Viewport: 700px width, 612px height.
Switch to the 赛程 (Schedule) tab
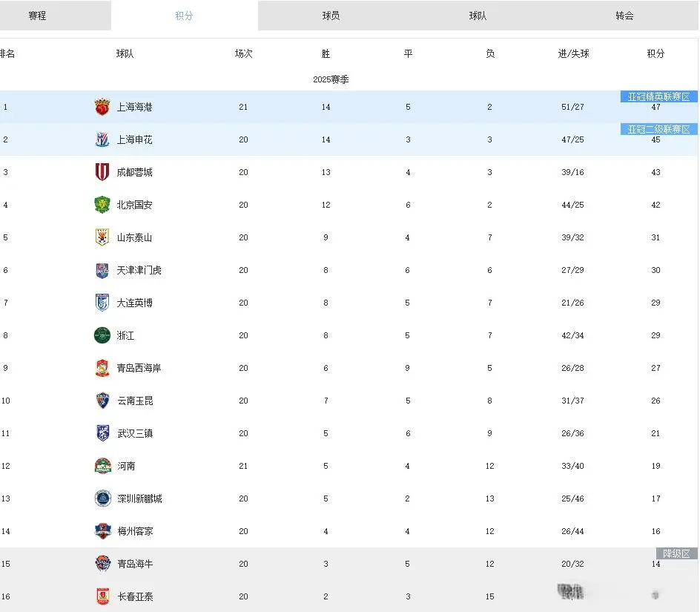pyautogui.click(x=37, y=16)
